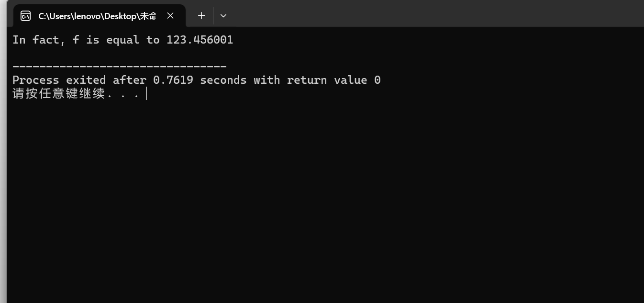This screenshot has height=303, width=644.
Task: Click the word "exited" in the output
Action: pyautogui.click(x=86, y=80)
